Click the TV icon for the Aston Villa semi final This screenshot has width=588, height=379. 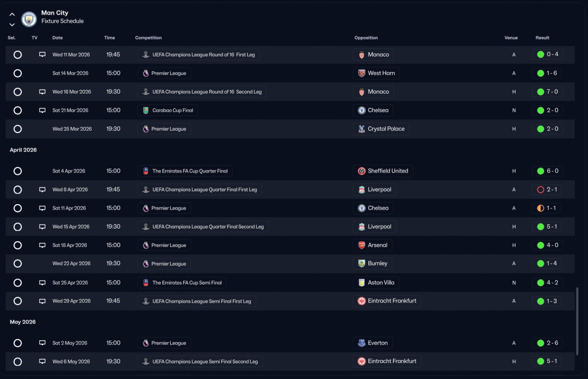[42, 283]
